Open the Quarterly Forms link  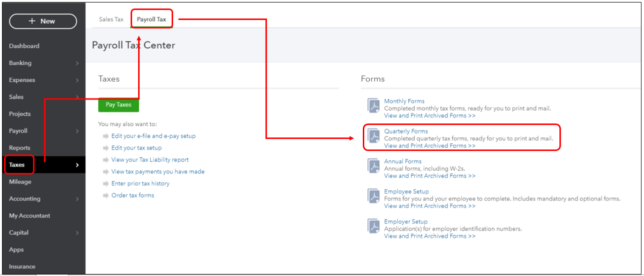click(x=406, y=131)
